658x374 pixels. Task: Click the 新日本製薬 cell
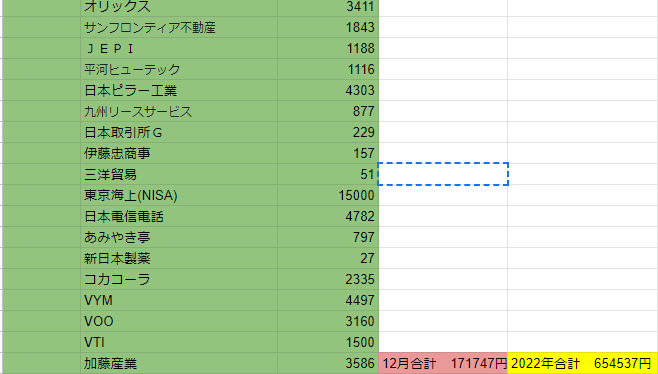179,258
